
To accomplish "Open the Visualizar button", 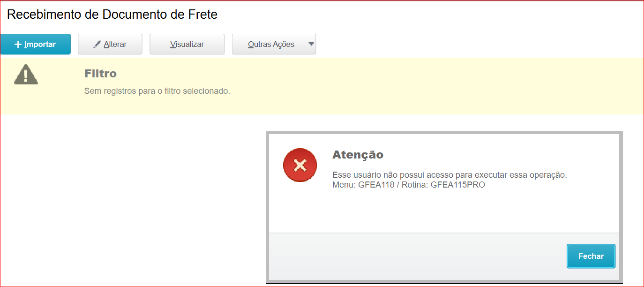I will click(x=187, y=45).
